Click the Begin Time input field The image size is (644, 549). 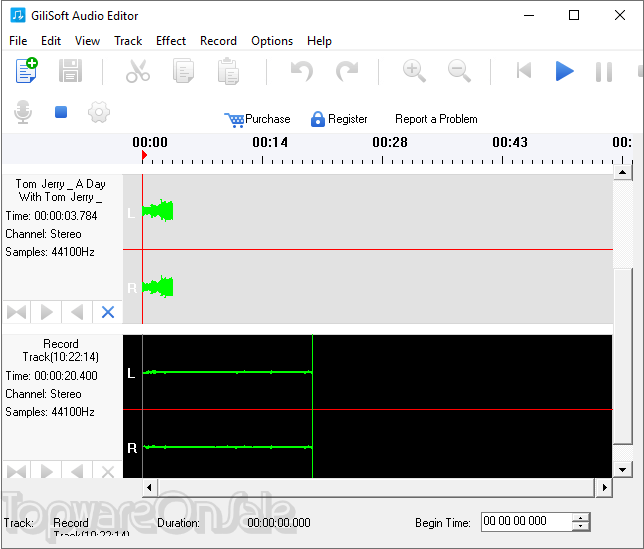526,521
